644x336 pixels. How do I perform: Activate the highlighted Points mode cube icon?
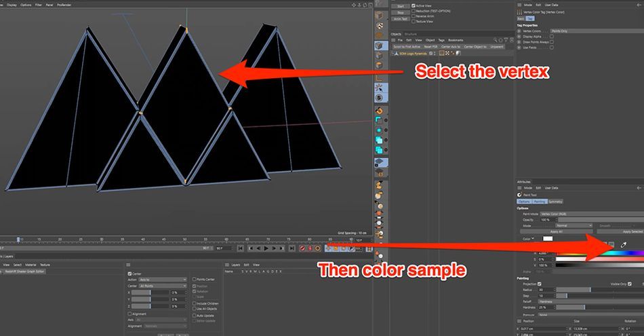380,45
